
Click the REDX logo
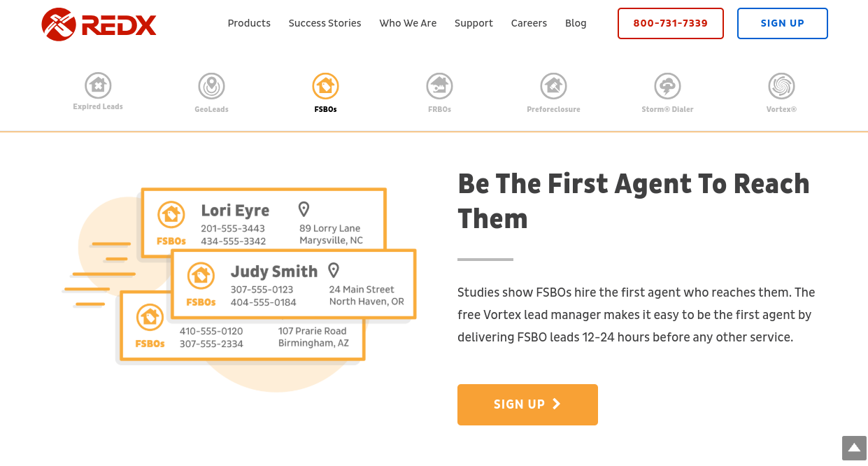pos(99,24)
